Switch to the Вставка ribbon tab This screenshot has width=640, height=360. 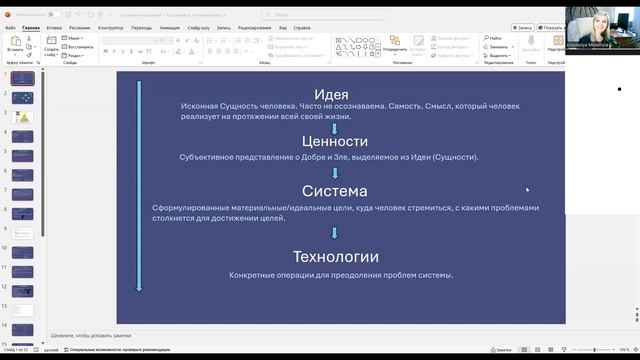click(54, 28)
